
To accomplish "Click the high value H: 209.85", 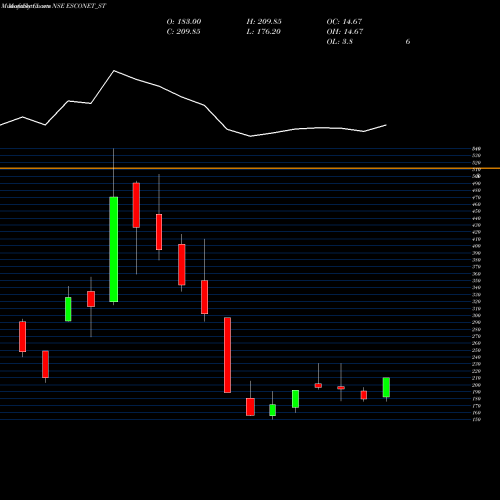I will [x=264, y=22].
